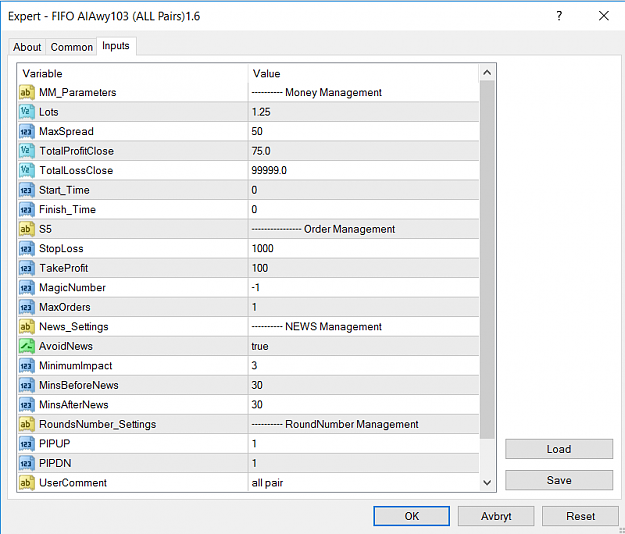Screen dimensions: 625x534
Task: Select the MagicNumber value -1
Action: 256,288
